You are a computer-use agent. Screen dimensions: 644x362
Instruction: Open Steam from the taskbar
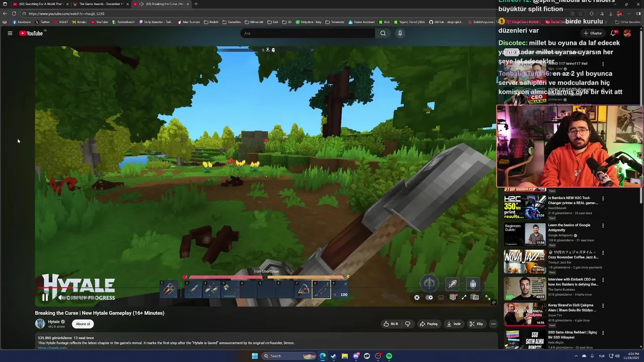click(334, 356)
